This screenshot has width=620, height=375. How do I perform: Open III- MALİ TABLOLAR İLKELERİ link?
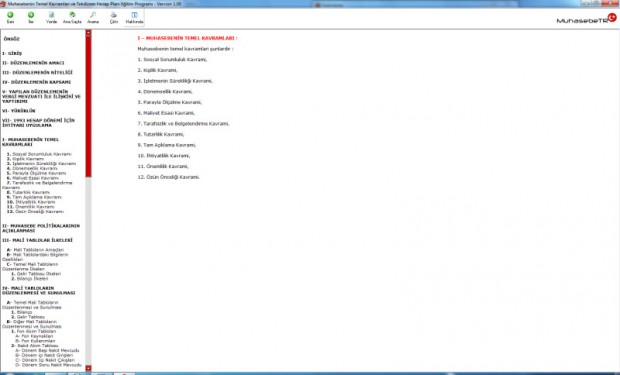tap(38, 240)
